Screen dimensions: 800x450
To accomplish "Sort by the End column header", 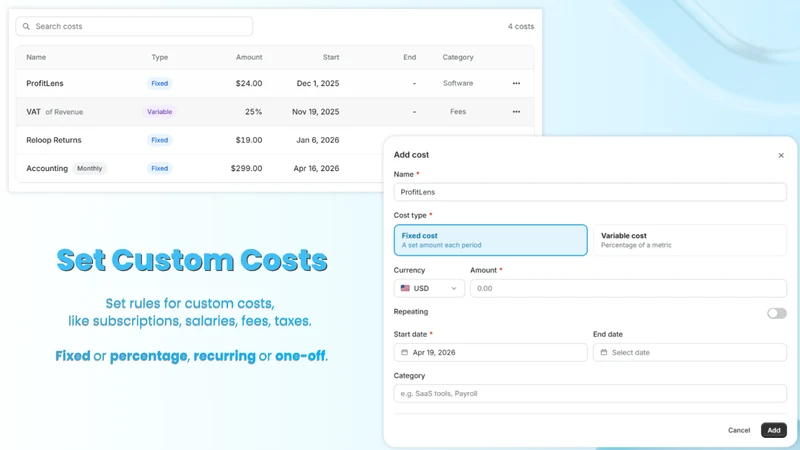I will tap(410, 57).
